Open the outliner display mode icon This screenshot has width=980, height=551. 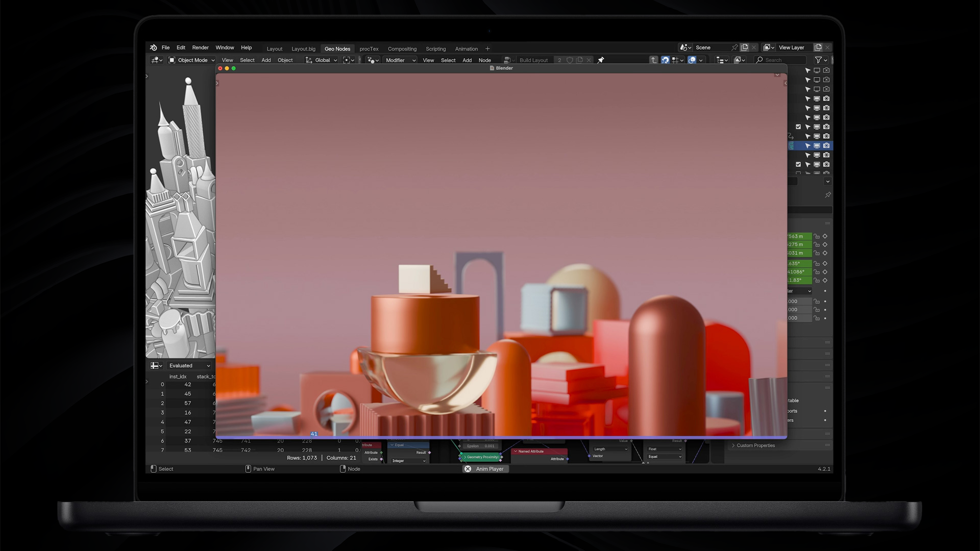point(739,60)
